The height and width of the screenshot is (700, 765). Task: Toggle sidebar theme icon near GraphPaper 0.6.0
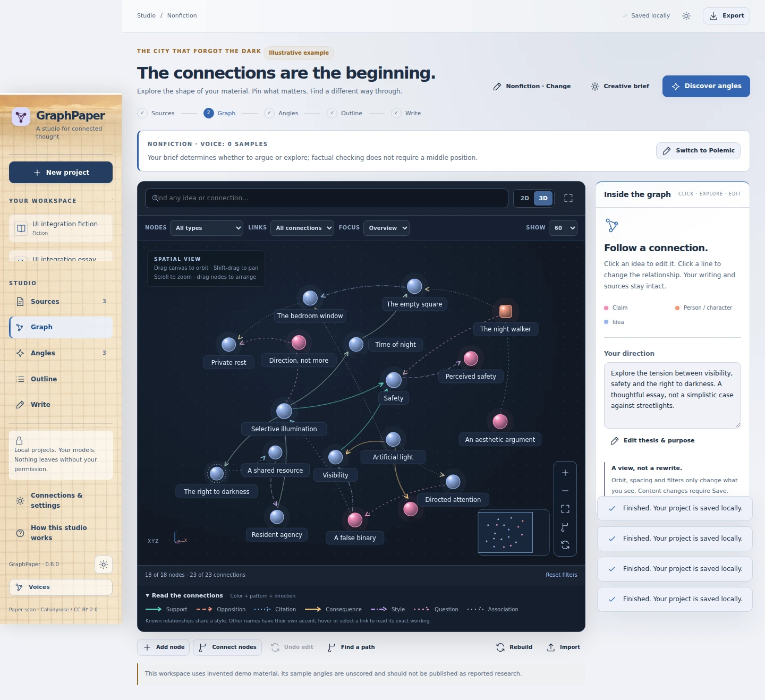[x=104, y=565]
